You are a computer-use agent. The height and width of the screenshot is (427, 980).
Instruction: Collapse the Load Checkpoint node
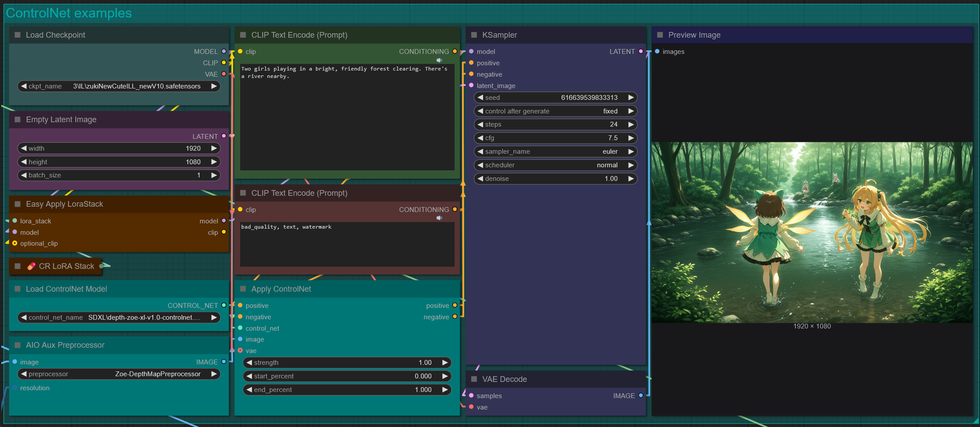tap(17, 35)
